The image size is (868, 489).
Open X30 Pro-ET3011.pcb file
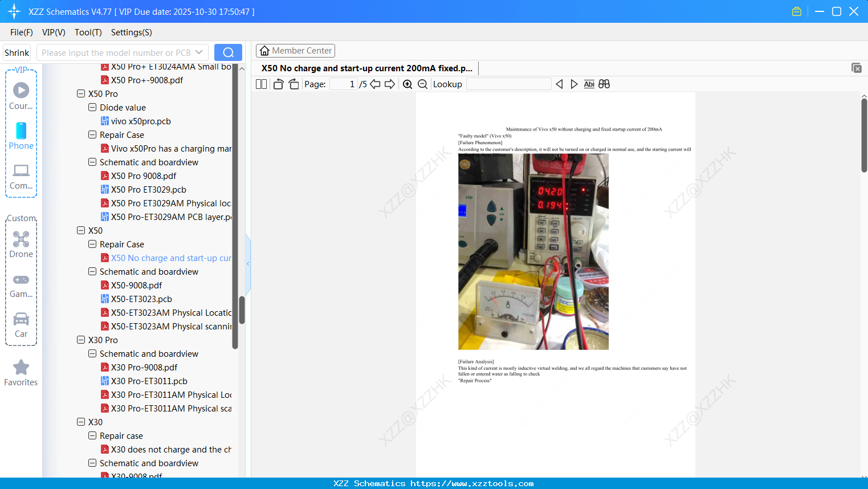[149, 381]
